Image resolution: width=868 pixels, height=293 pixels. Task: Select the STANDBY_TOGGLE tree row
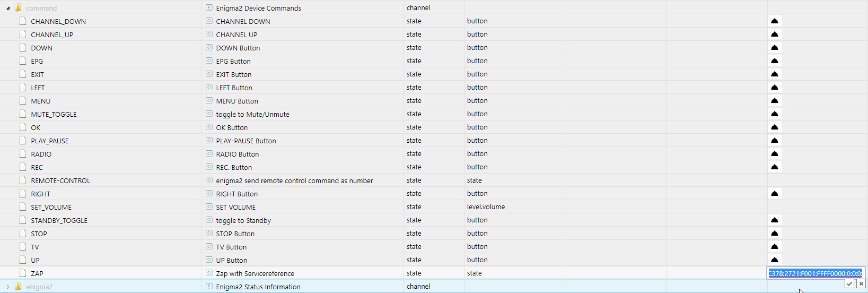[x=59, y=220]
